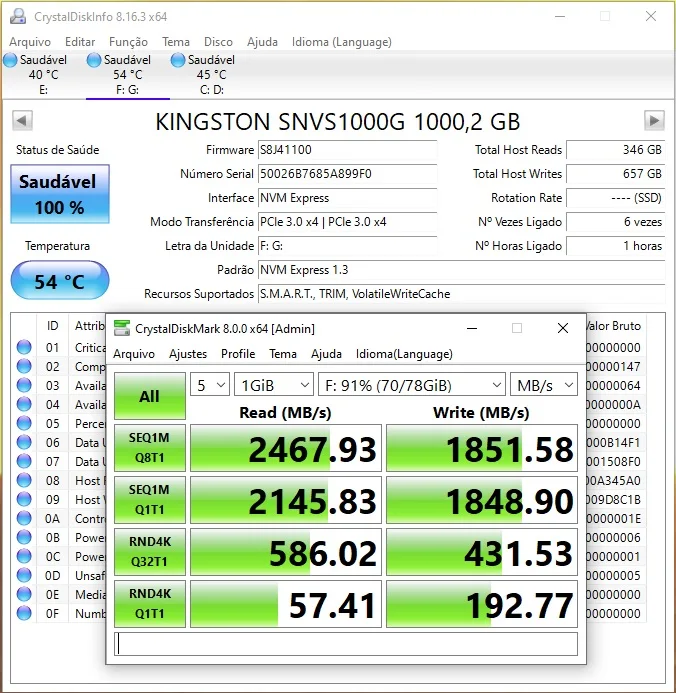Select the E: drive health orb
The height and width of the screenshot is (693, 676).
tap(10, 60)
